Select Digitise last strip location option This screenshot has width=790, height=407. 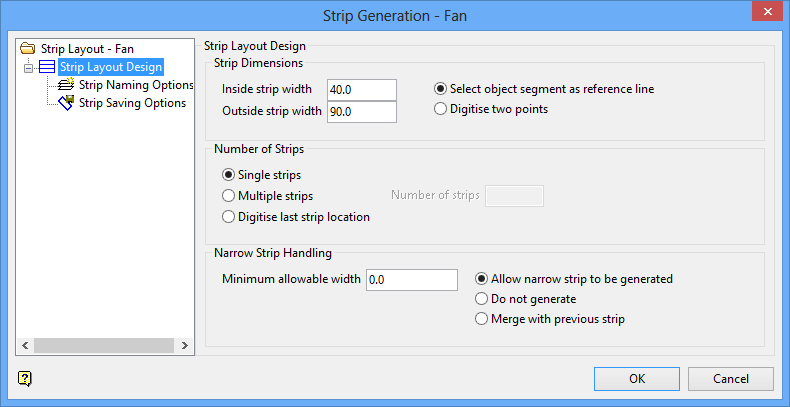click(229, 216)
